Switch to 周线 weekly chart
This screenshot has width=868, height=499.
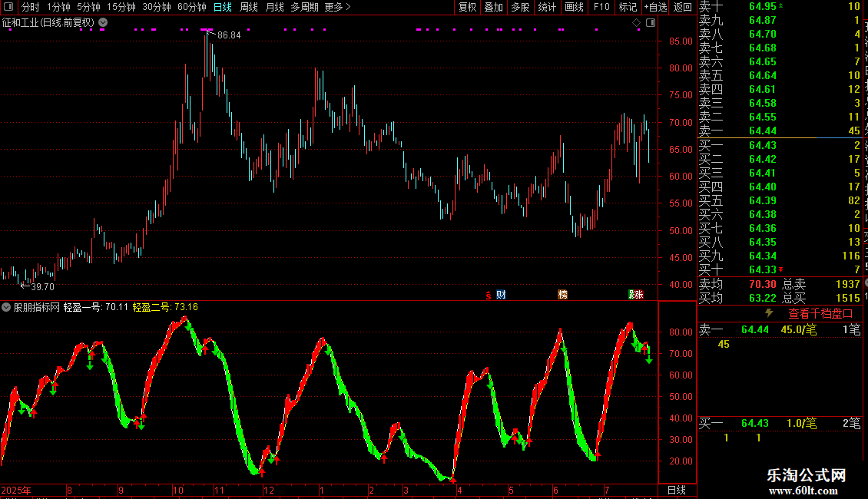pyautogui.click(x=249, y=7)
